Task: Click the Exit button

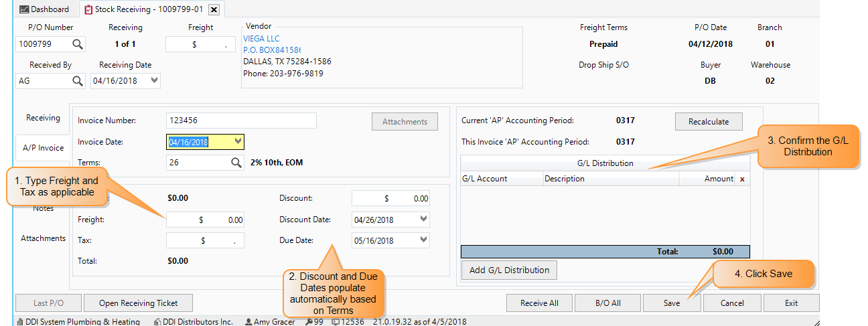Action: pos(792,303)
